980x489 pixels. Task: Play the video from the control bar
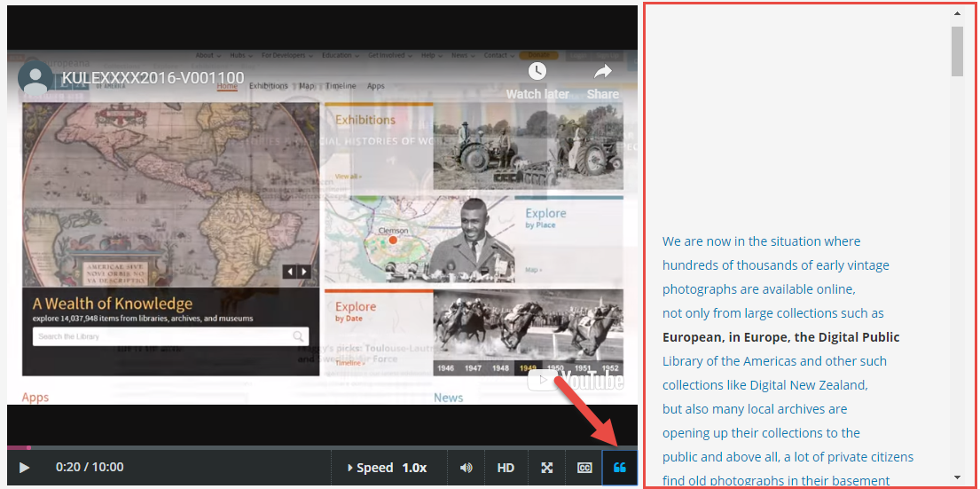(24, 468)
